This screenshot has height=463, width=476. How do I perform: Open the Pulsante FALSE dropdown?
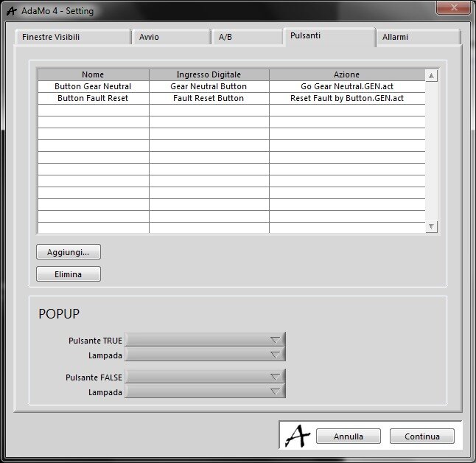[x=205, y=377]
